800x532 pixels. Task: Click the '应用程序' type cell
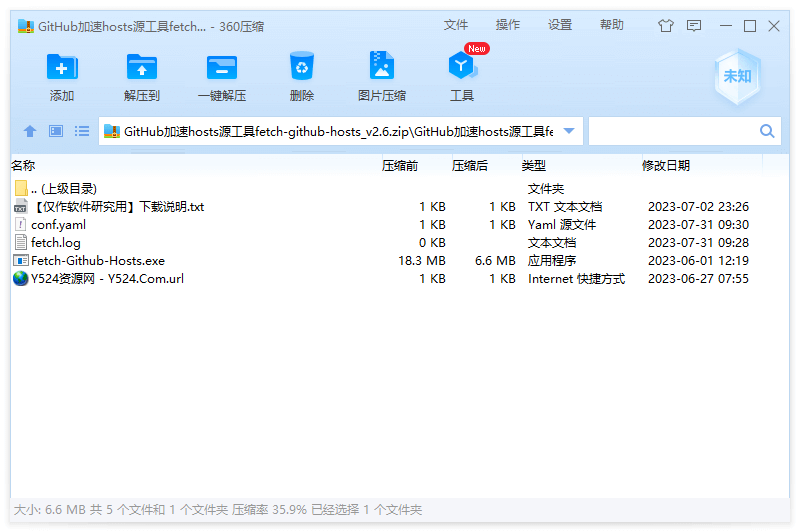pyautogui.click(x=552, y=261)
